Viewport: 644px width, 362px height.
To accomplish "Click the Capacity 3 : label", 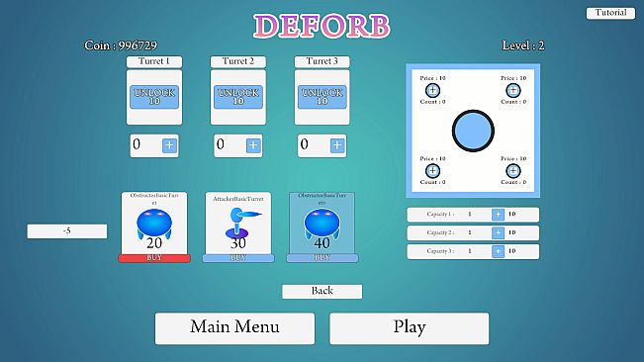I will tap(440, 251).
